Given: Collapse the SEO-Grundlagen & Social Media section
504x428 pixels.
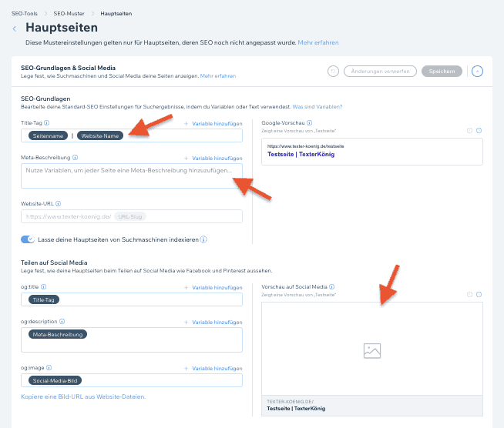Looking at the screenshot, I should click(x=477, y=71).
